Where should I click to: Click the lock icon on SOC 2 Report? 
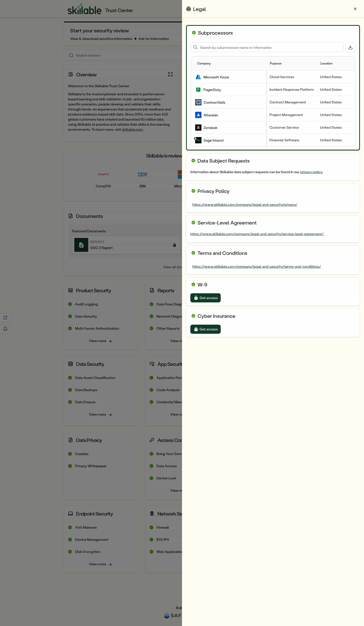coord(174,245)
